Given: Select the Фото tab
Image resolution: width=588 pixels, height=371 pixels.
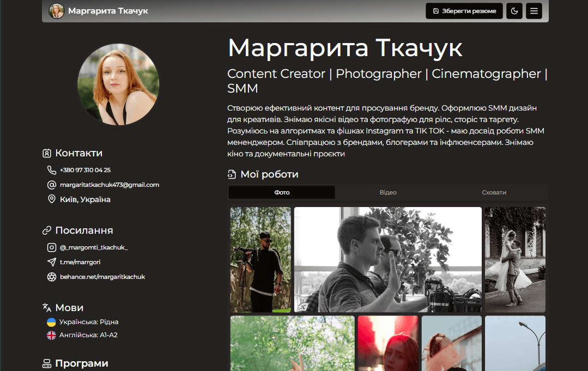Looking at the screenshot, I should point(282,192).
